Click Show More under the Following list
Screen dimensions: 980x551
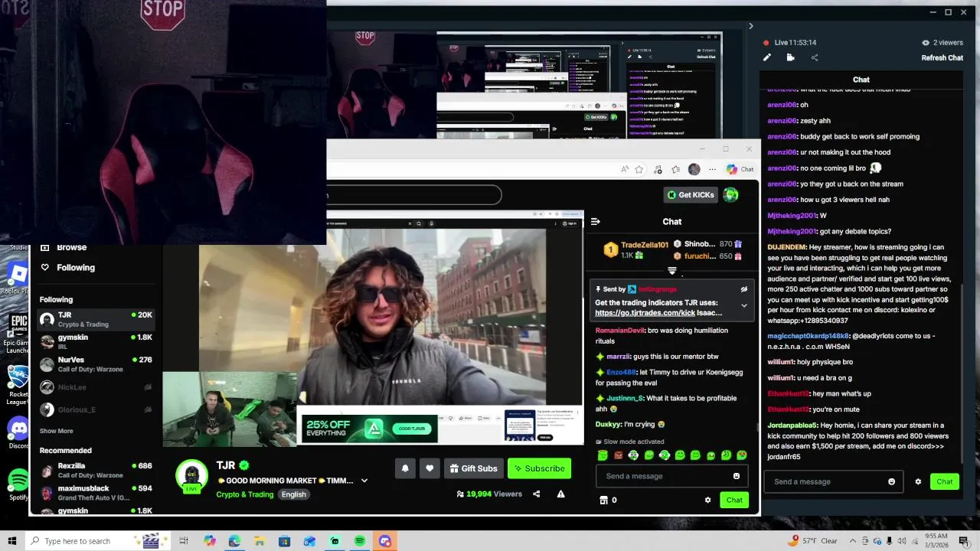tap(57, 431)
